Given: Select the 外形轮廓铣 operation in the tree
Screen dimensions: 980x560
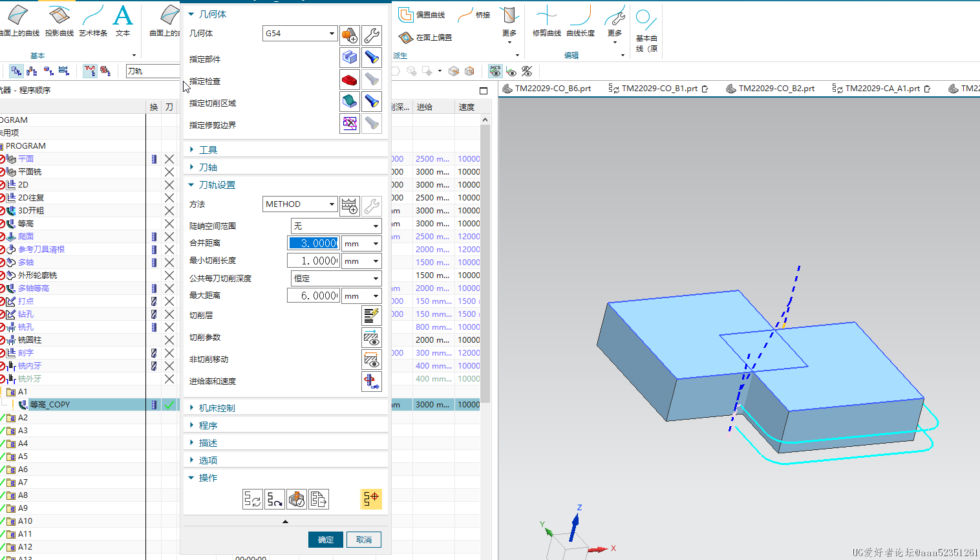Looking at the screenshot, I should tap(37, 275).
